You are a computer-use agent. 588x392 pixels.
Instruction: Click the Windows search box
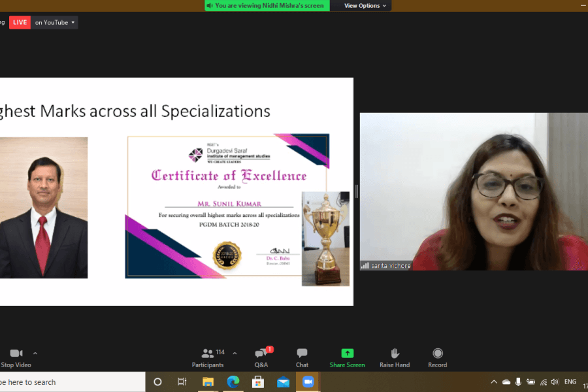73,382
